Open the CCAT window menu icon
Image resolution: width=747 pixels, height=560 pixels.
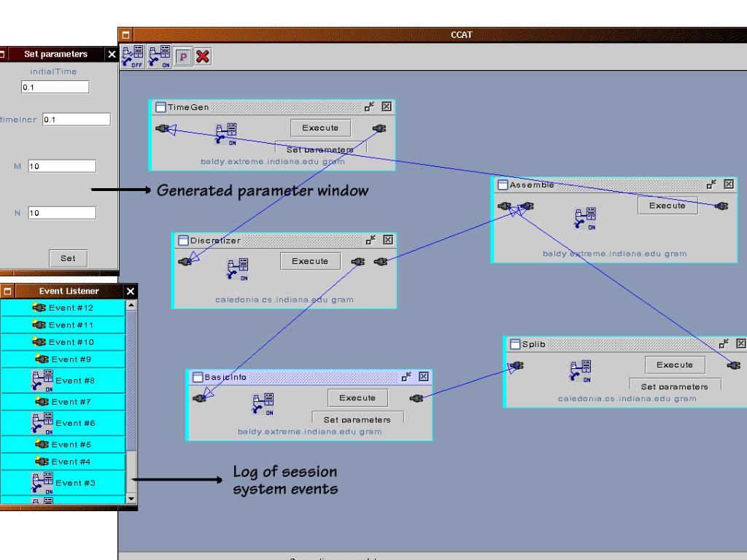[125, 35]
